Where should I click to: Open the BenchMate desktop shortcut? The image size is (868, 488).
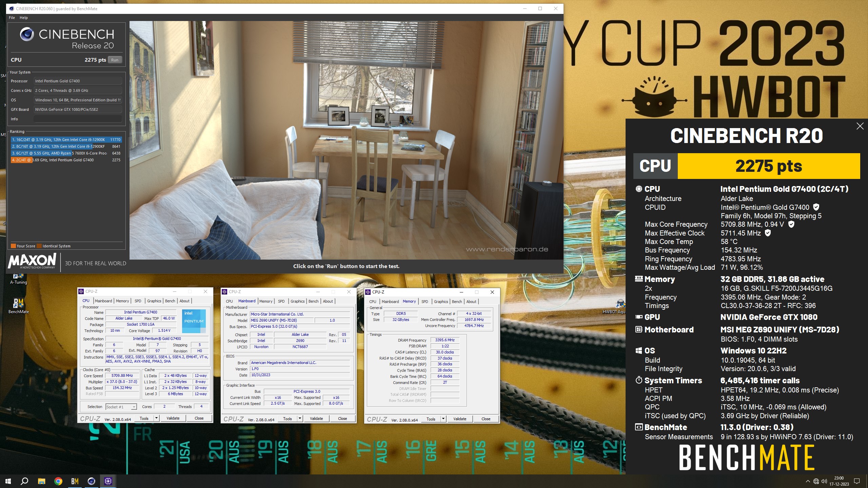coord(18,306)
